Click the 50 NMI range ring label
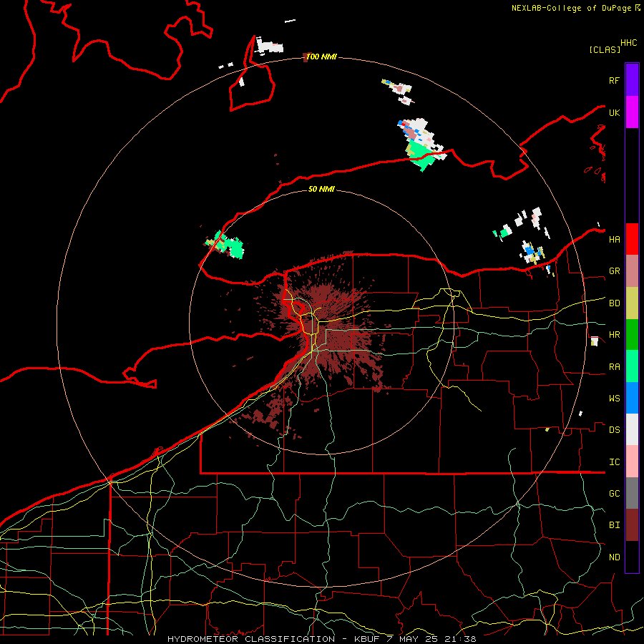The width and height of the screenshot is (644, 644). [321, 189]
